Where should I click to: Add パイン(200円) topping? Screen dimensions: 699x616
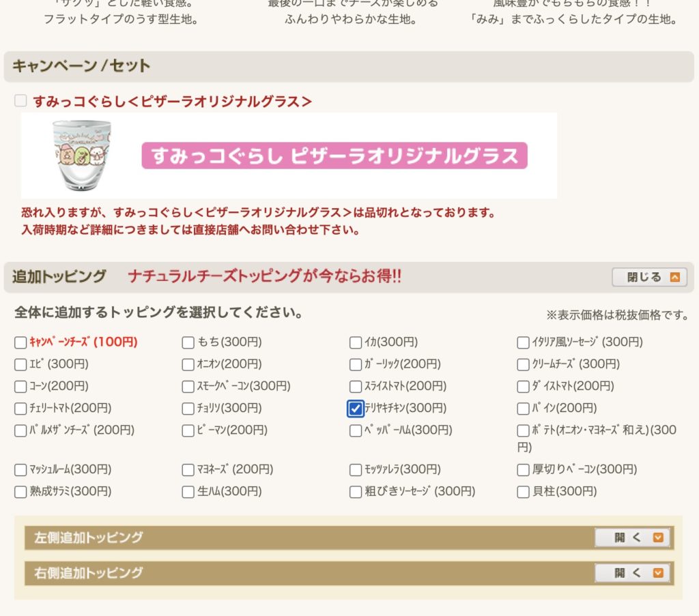pos(523,409)
